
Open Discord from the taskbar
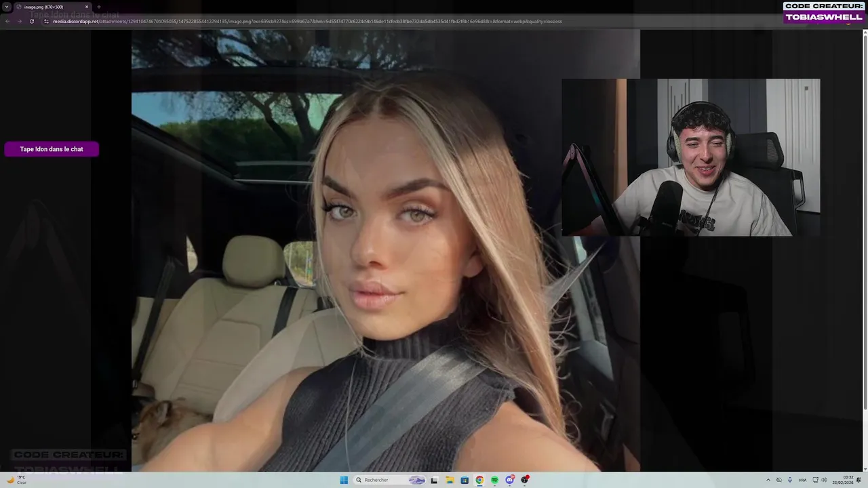510,480
